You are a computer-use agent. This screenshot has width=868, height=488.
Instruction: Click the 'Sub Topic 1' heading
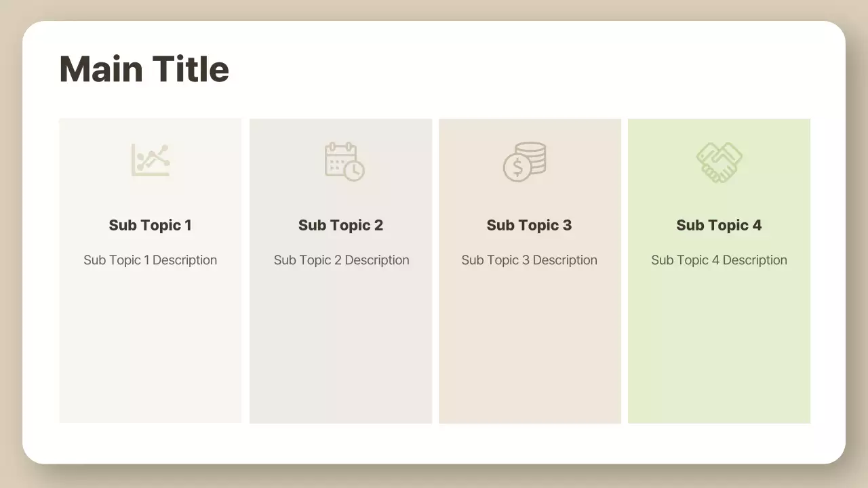(150, 225)
